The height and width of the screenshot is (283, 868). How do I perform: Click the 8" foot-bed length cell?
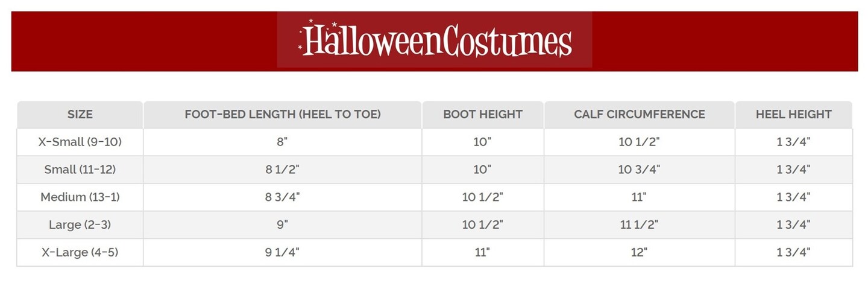click(283, 142)
